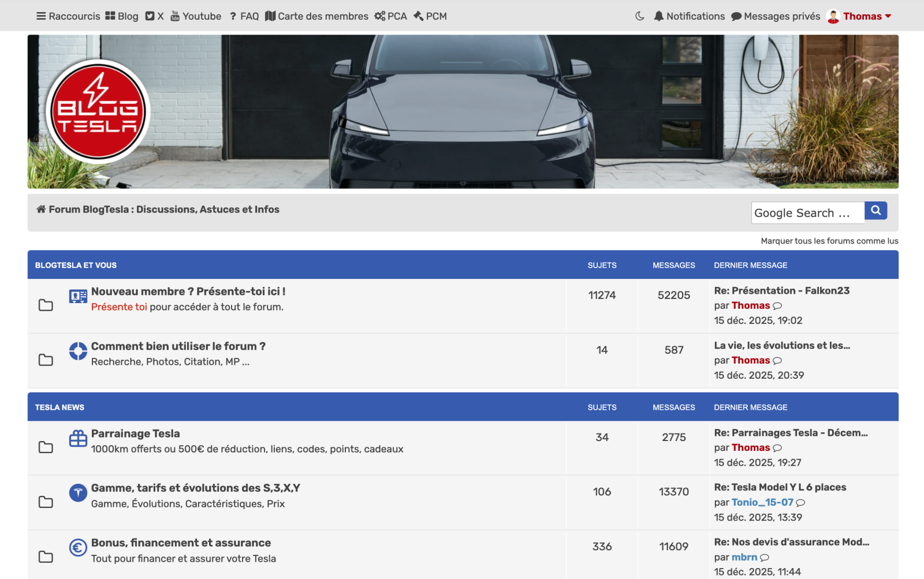This screenshot has width=924, height=579.
Task: Click the home icon in breadcrumb
Action: pyautogui.click(x=41, y=209)
